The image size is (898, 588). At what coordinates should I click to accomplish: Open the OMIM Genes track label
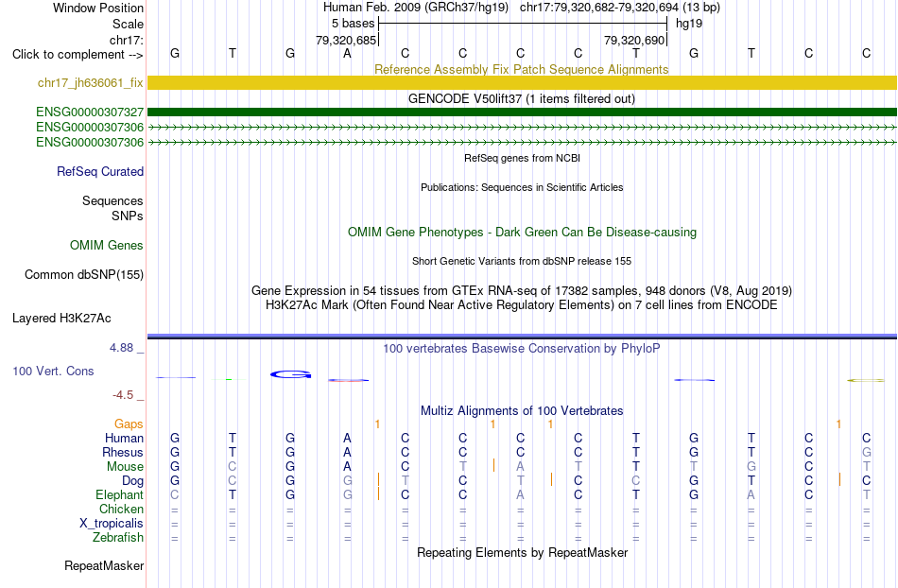[x=107, y=245]
